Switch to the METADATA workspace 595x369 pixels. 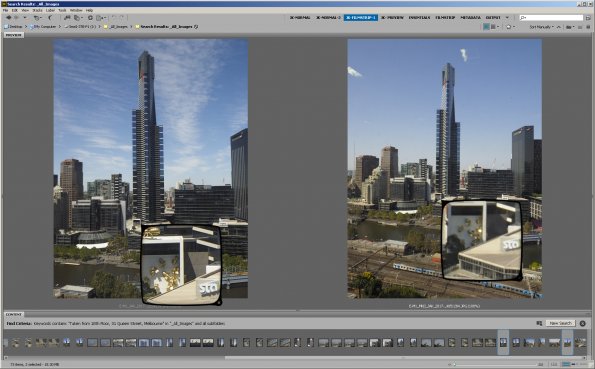(x=471, y=17)
